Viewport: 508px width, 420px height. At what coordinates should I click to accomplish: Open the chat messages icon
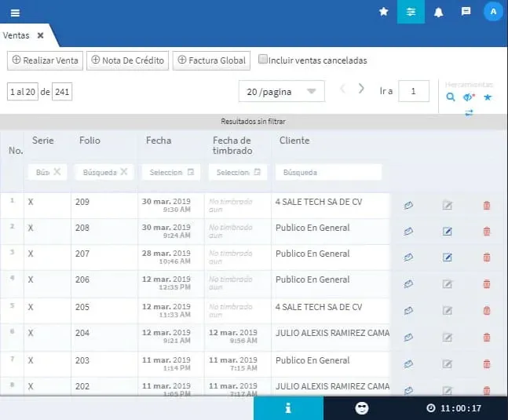click(466, 12)
